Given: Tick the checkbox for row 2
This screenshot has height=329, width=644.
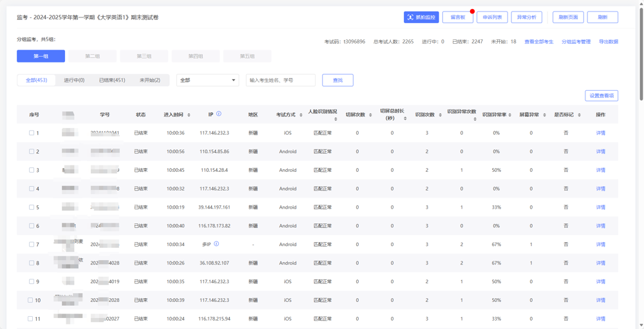Looking at the screenshot, I should click(32, 151).
